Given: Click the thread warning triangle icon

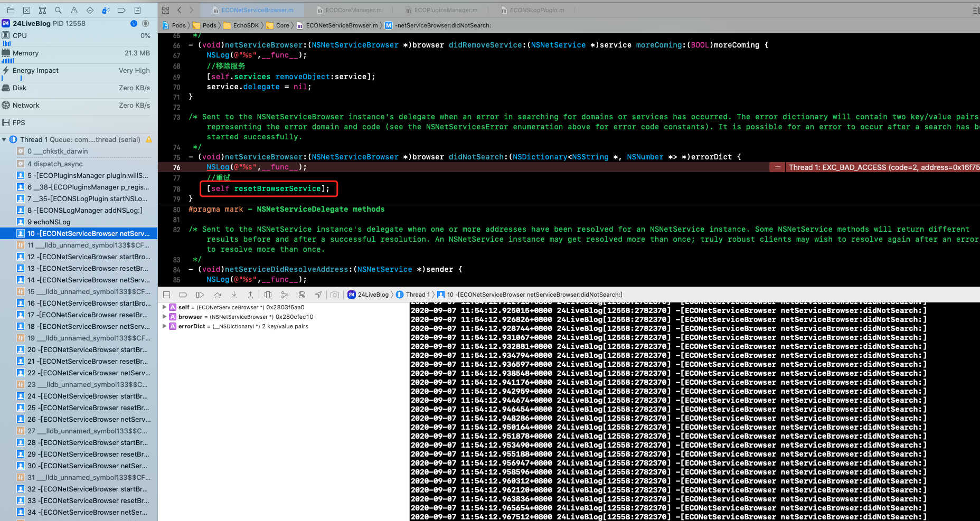Looking at the screenshot, I should tap(149, 139).
